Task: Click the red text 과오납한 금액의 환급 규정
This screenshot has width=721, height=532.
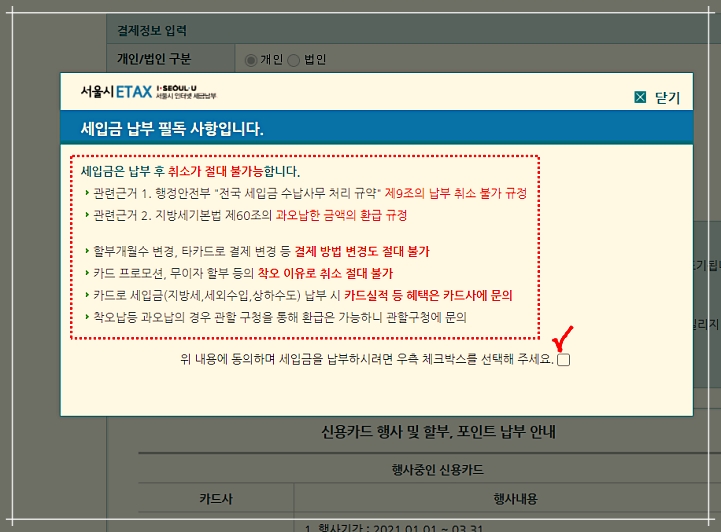Action: point(342,215)
